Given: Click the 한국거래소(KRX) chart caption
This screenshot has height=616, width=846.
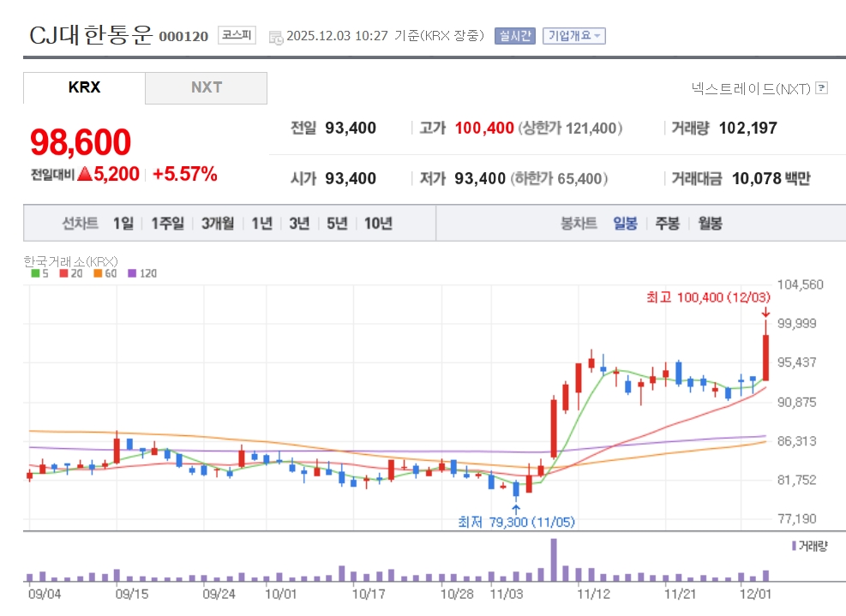Looking at the screenshot, I should (x=70, y=261).
